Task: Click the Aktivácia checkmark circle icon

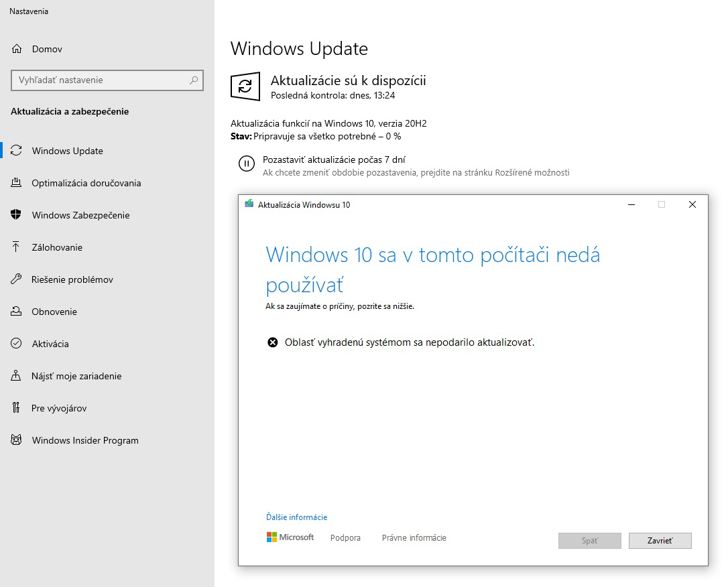Action: [16, 343]
